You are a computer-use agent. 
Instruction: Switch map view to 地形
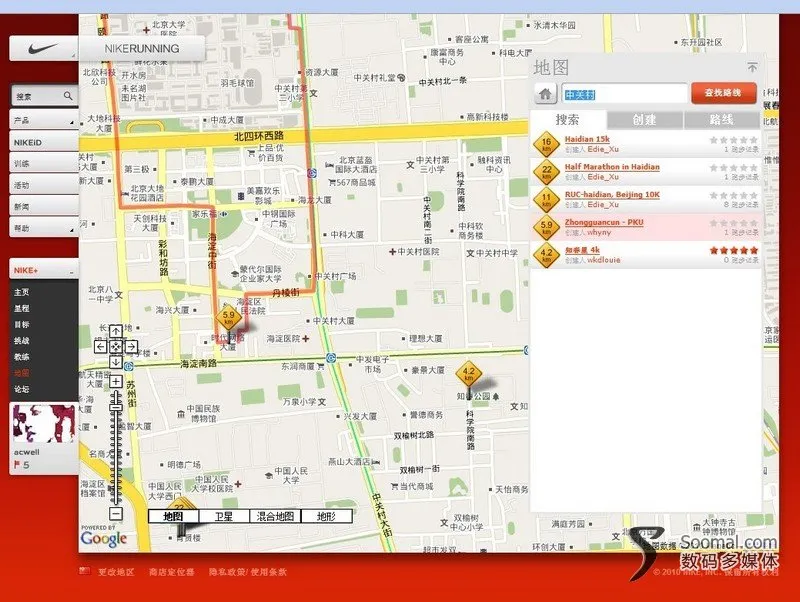pyautogui.click(x=327, y=516)
